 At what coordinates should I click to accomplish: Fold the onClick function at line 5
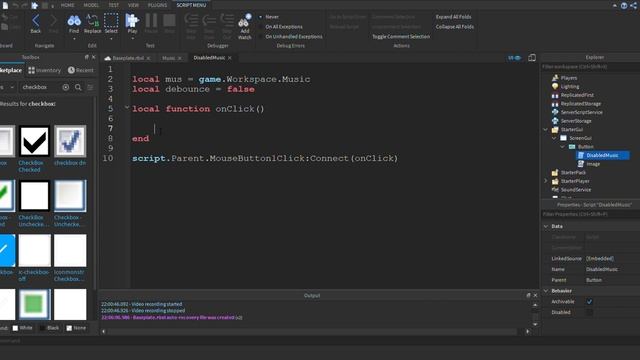[x=127, y=108]
